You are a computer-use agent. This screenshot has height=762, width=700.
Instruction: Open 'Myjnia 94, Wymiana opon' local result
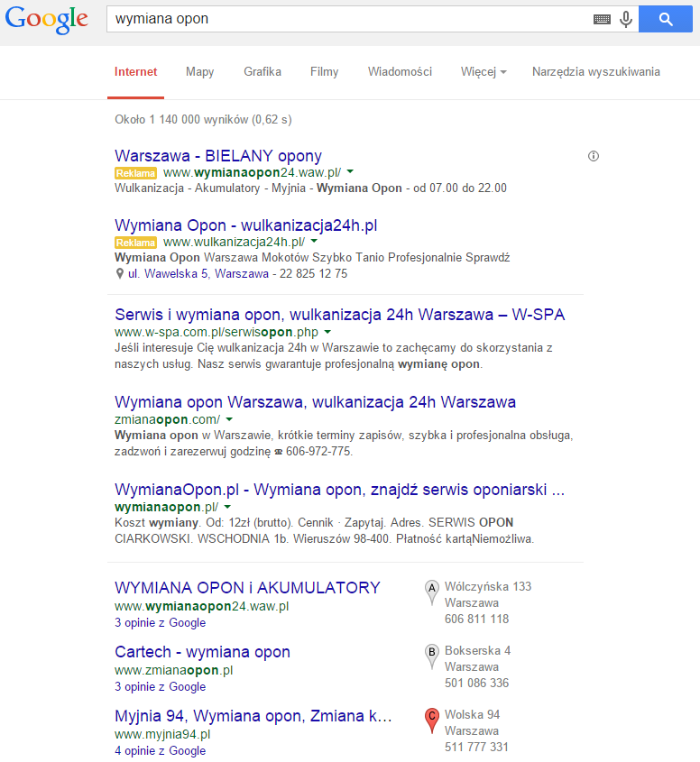(253, 716)
